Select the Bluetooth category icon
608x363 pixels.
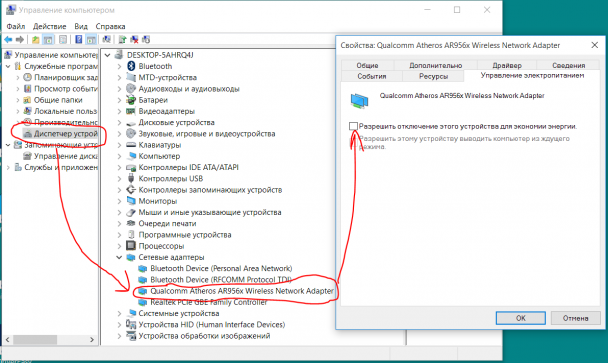[x=131, y=66]
